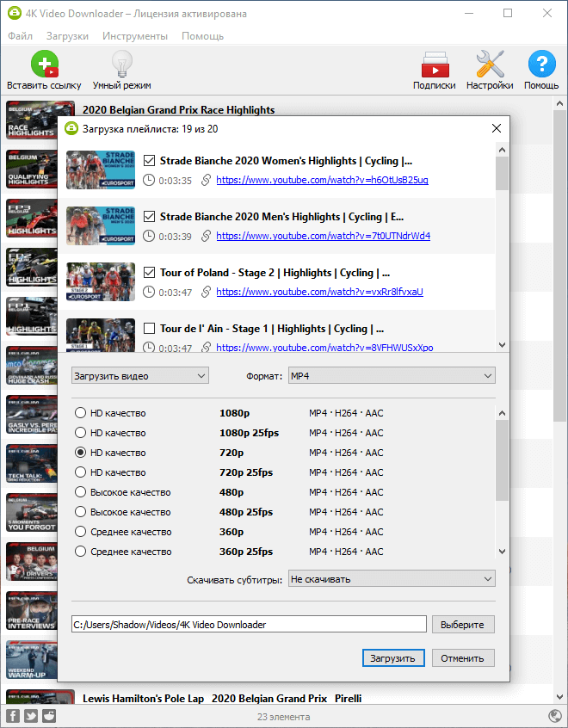Viewport: 568px width, 728px height.
Task: Select 360p medium quality option
Action: click(80, 532)
